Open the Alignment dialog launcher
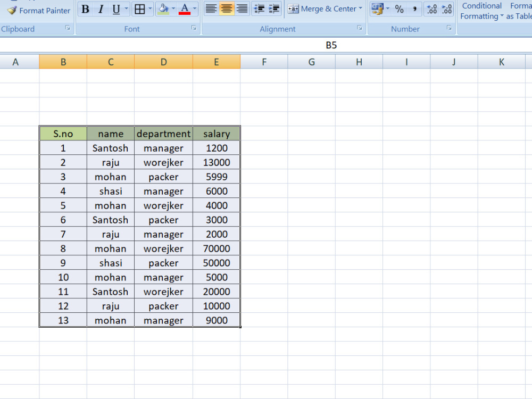Viewport: 532px width, 399px height. click(360, 28)
